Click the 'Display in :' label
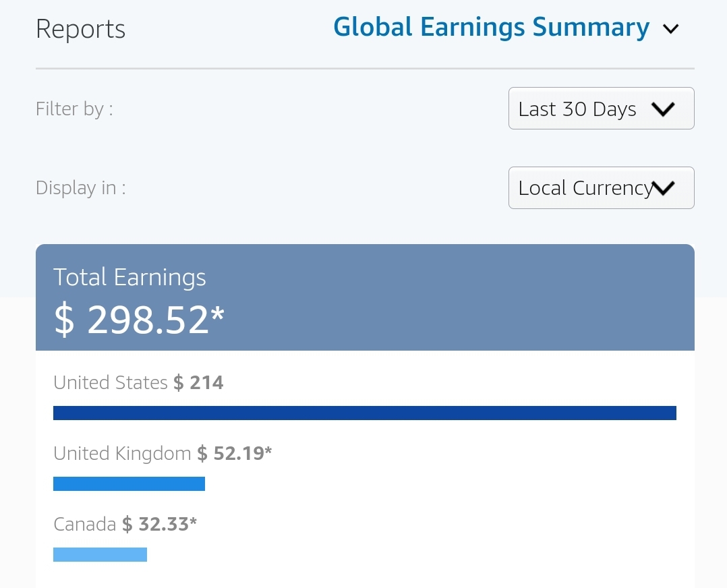This screenshot has height=588, width=727. (x=80, y=187)
